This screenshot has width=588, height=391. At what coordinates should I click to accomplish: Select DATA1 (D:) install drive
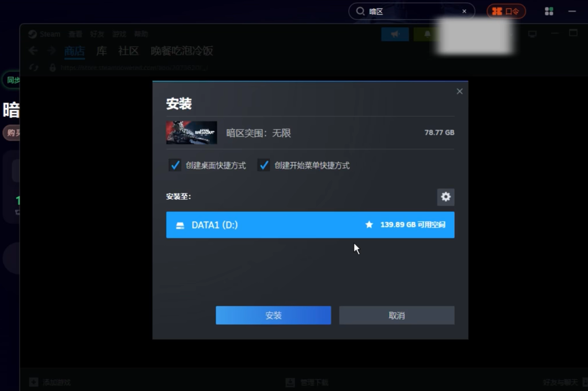(310, 225)
